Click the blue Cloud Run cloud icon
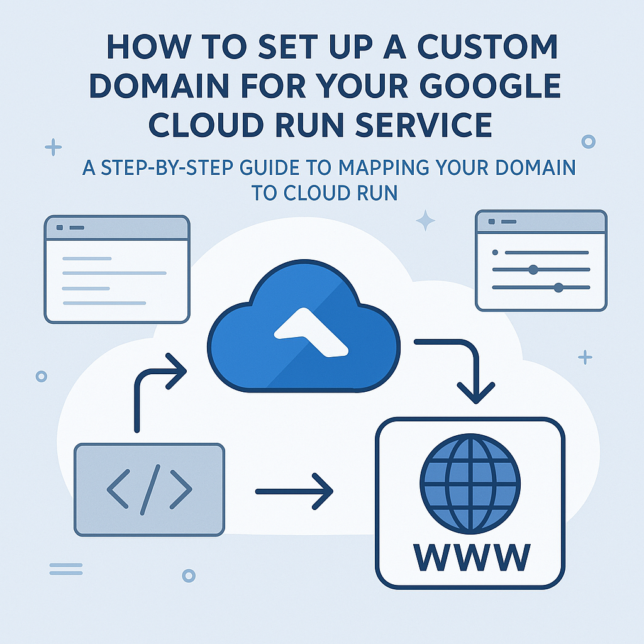644x644 pixels. click(304, 326)
